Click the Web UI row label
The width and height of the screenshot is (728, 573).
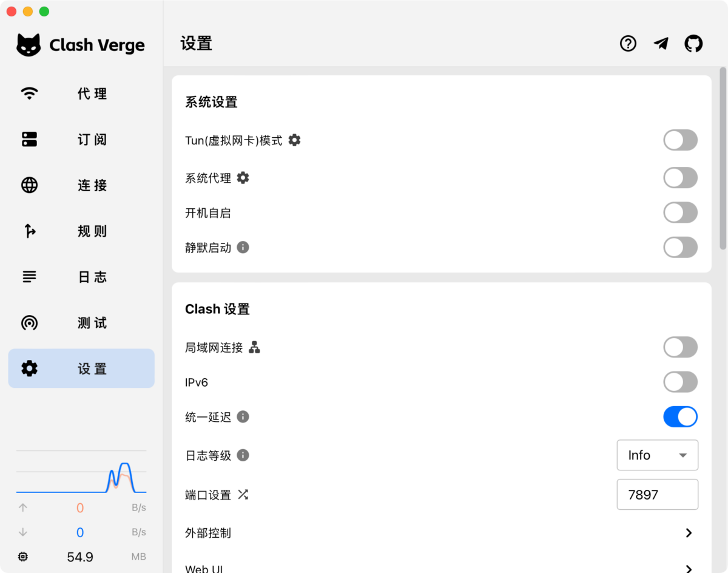click(204, 569)
